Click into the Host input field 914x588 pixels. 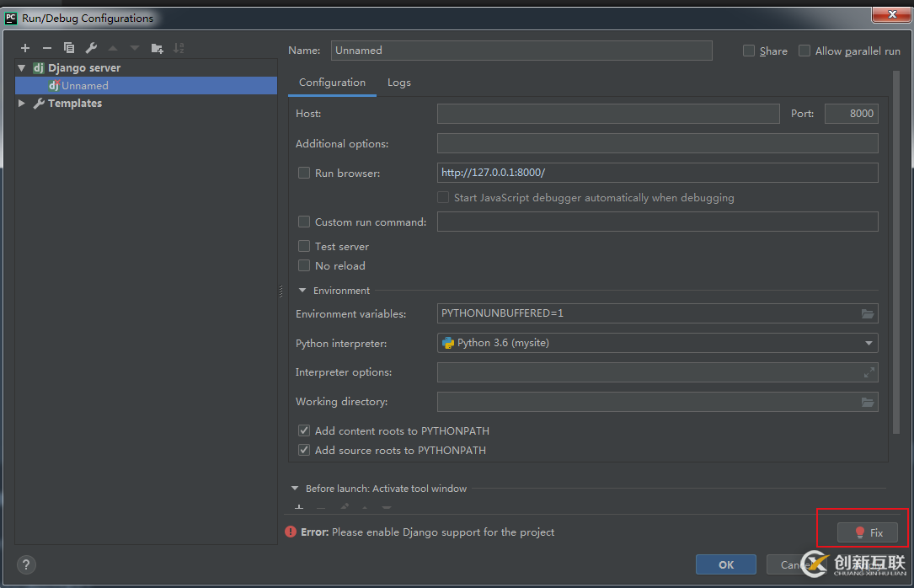pyautogui.click(x=607, y=114)
